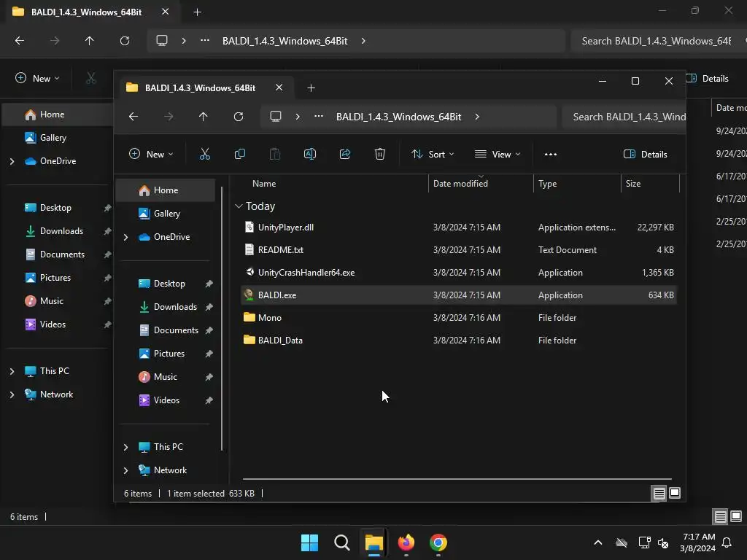Toggle Details pane in background window
The width and height of the screenshot is (747, 560).
click(707, 79)
